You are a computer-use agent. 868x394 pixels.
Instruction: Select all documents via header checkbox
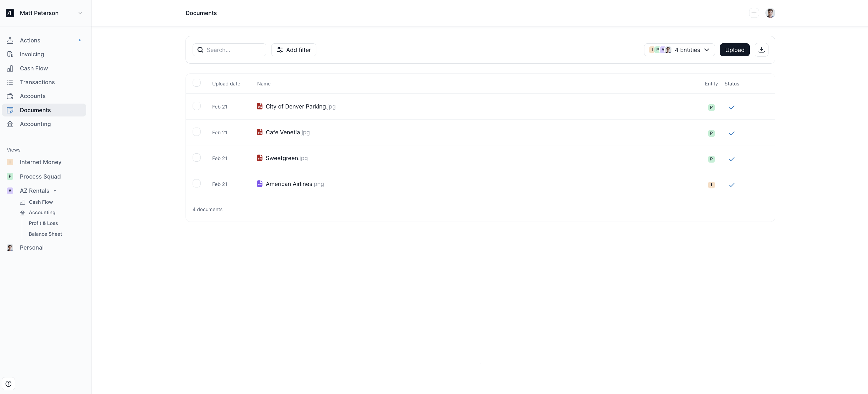pos(197,83)
